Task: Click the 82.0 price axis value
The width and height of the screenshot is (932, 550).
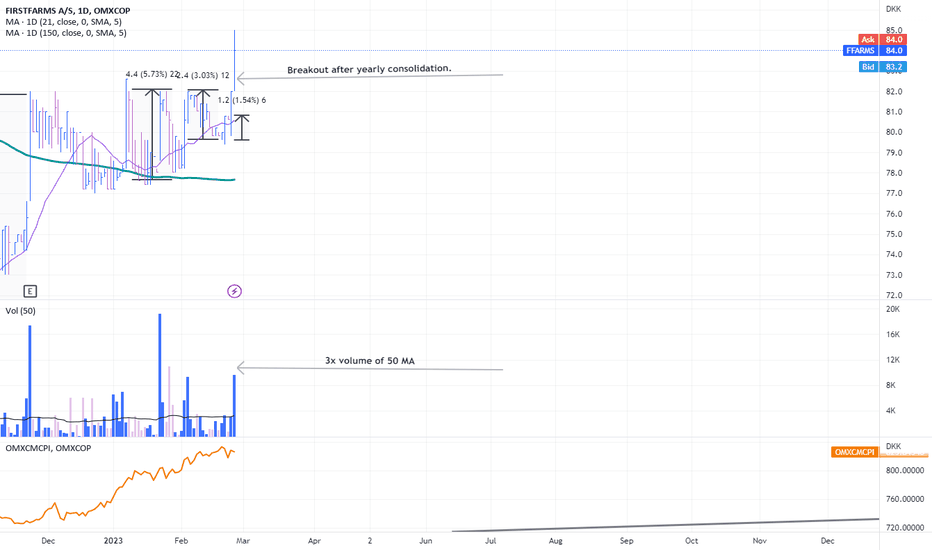Action: pos(894,92)
